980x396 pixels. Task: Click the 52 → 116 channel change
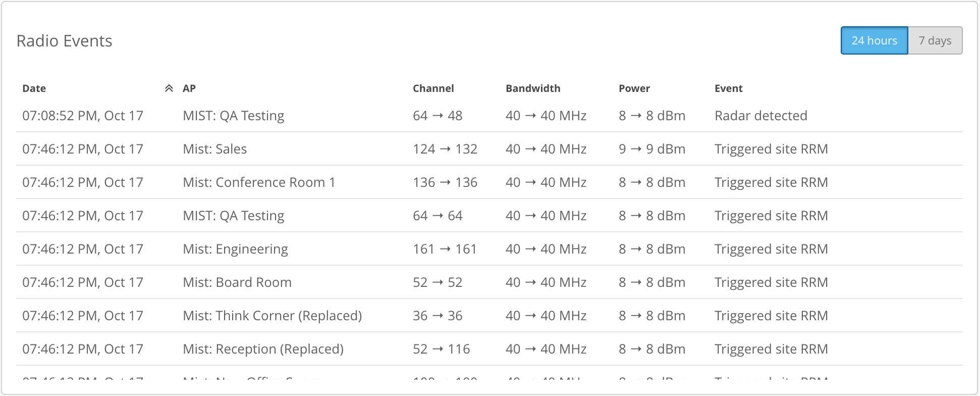(441, 349)
